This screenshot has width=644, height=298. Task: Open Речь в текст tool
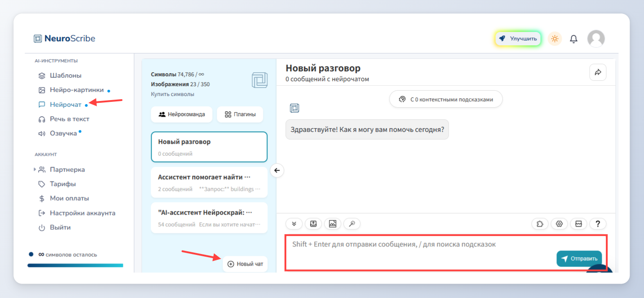point(70,119)
